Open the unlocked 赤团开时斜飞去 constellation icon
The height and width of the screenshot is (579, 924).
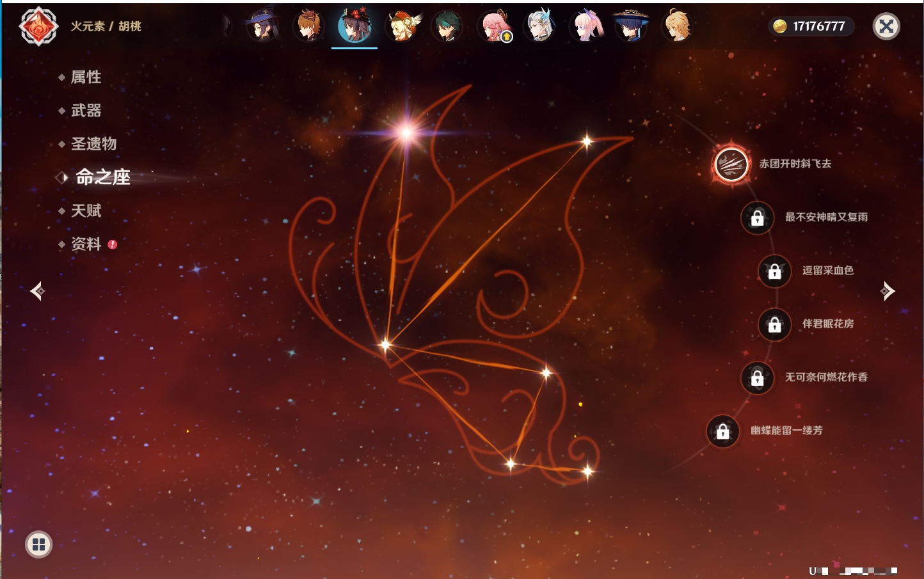coord(731,164)
